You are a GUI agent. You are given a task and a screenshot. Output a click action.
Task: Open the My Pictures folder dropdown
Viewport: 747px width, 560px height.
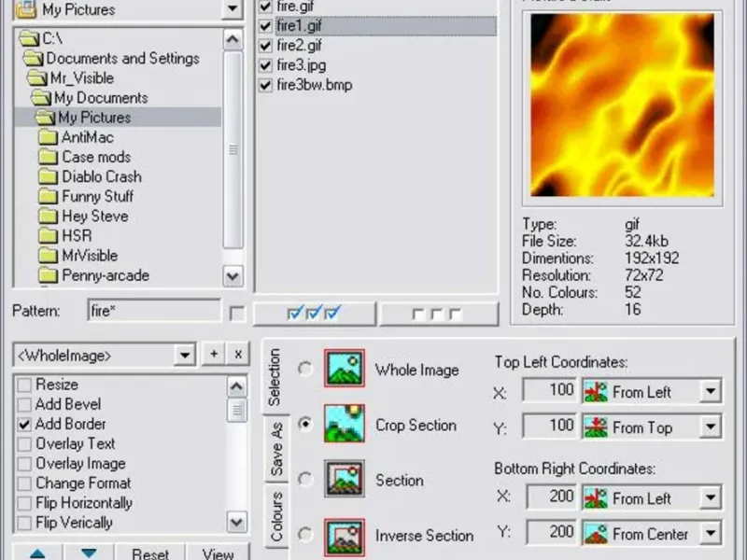point(233,8)
